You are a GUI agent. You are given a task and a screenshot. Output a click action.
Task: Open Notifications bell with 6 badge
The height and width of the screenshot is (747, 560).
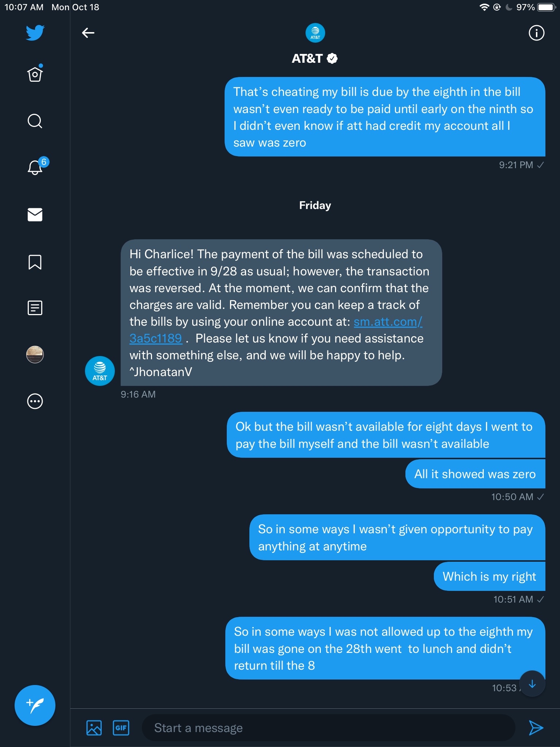pyautogui.click(x=36, y=167)
